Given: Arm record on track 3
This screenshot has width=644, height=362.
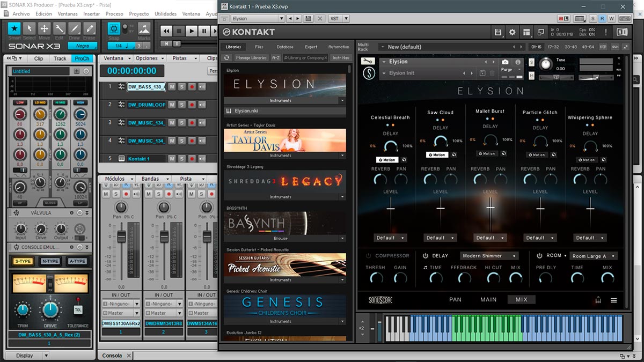Looking at the screenshot, I should [192, 123].
